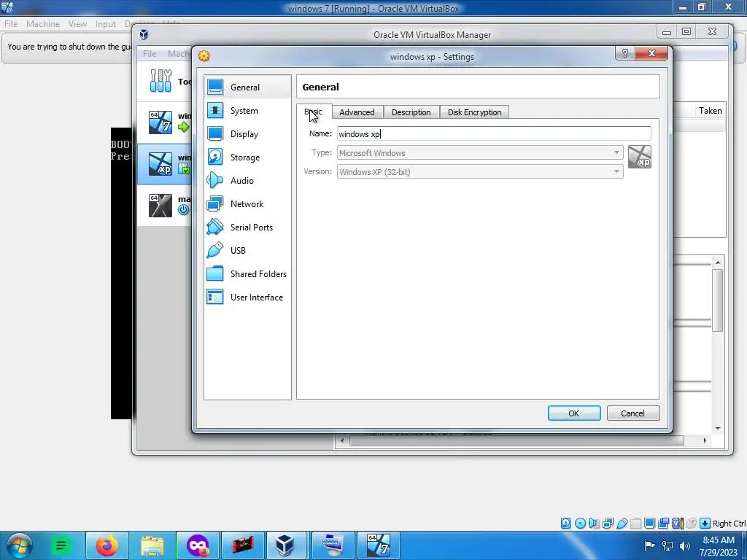The height and width of the screenshot is (560, 747).
Task: Click the Manager vertical scrollbar up arrow
Action: (718, 262)
